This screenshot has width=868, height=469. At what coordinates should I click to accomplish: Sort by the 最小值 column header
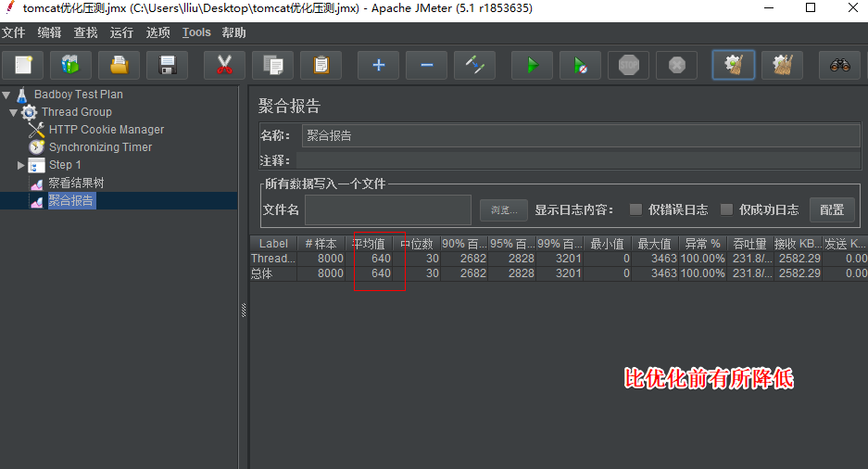(x=608, y=244)
